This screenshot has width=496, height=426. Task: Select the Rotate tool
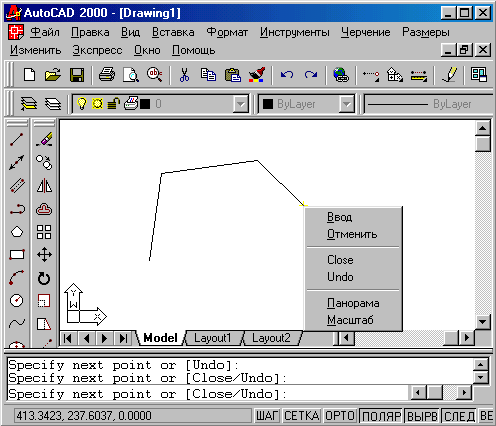point(44,278)
